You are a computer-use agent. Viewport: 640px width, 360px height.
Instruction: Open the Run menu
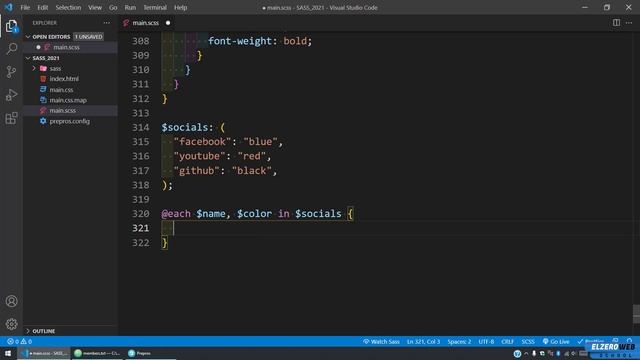[130, 7]
